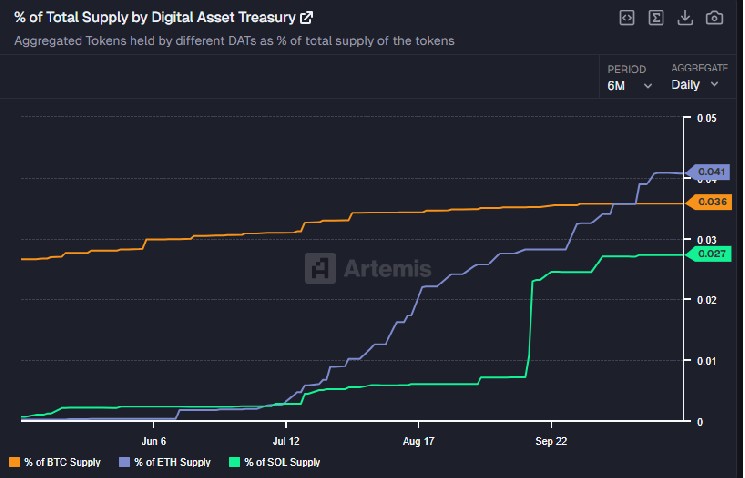Screen dimensions: 745x478
Task: Click the Artemis watermark logo
Action: (369, 268)
